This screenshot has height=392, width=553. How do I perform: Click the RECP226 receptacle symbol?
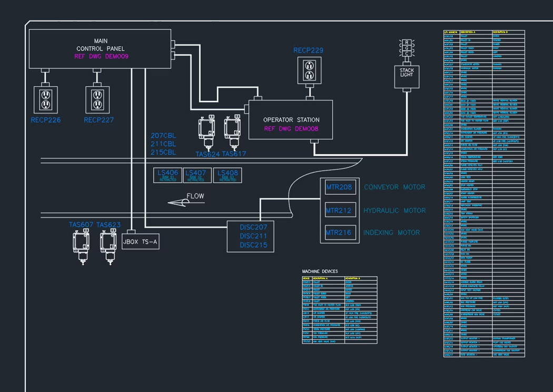pos(45,98)
